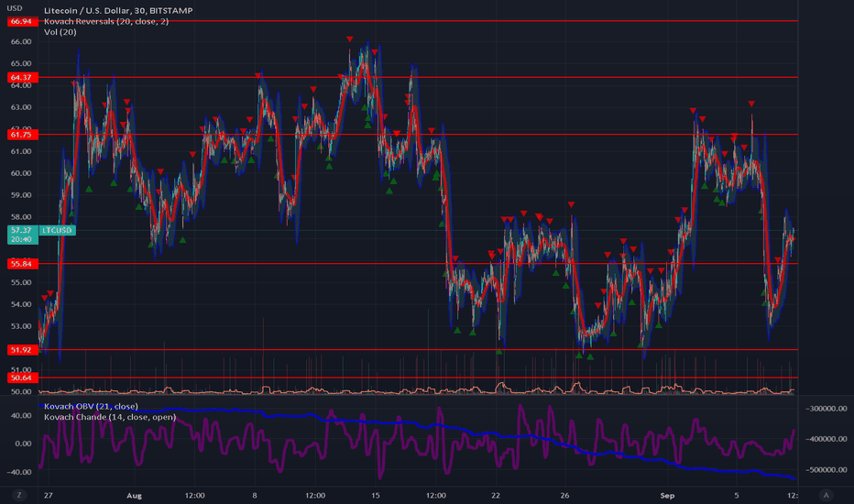Viewport: 854px width, 504px height.
Task: Select Kovach Chande indicator legend
Action: pos(109,417)
